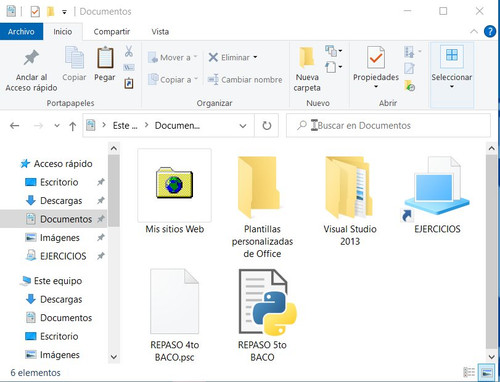
Task: Click Este in the address breadcrumb
Action: coord(125,126)
